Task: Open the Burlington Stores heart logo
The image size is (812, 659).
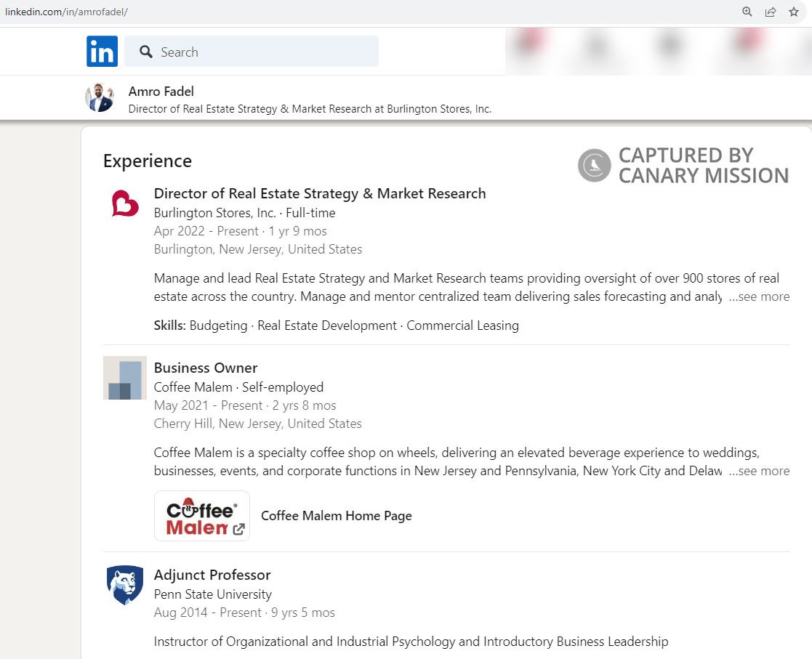Action: coord(125,203)
